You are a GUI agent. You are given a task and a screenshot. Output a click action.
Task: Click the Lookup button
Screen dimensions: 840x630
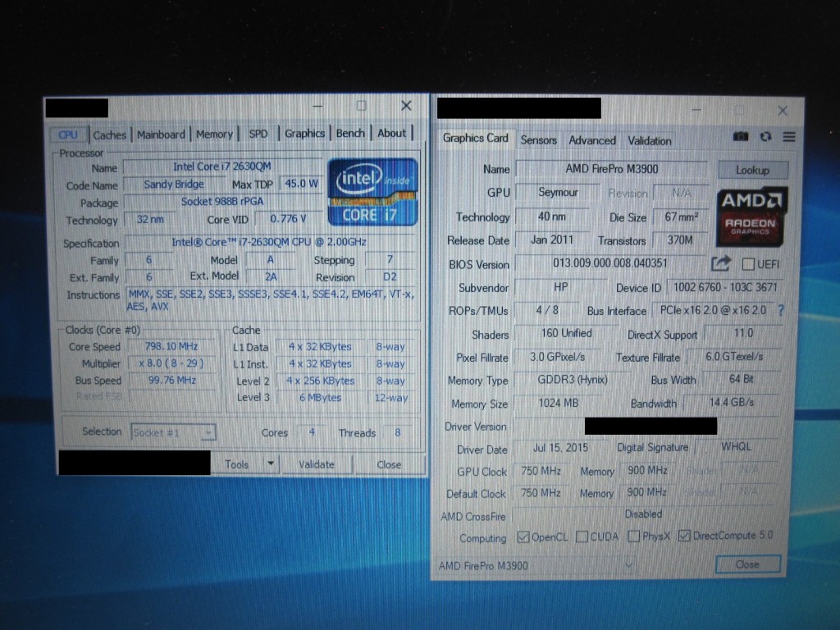[753, 170]
